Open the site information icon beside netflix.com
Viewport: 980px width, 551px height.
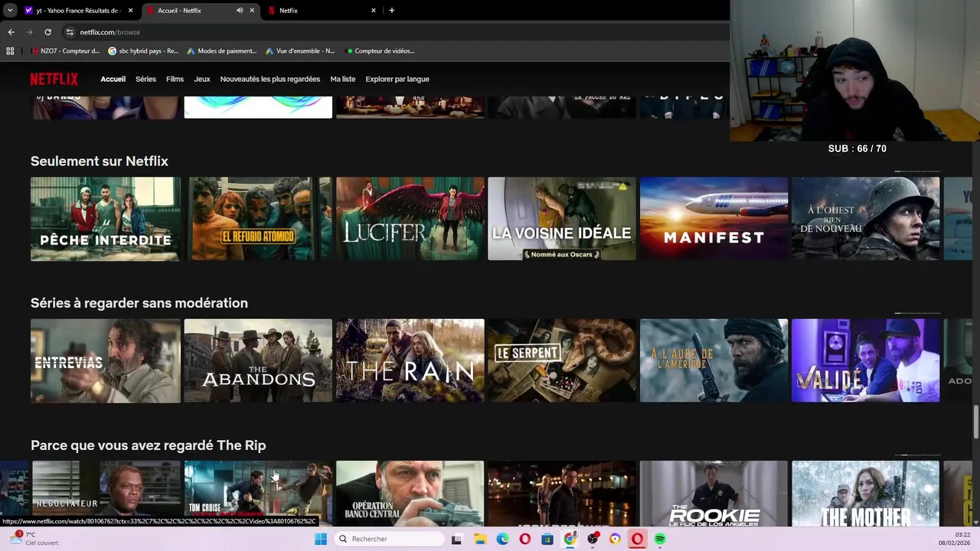pos(70,32)
